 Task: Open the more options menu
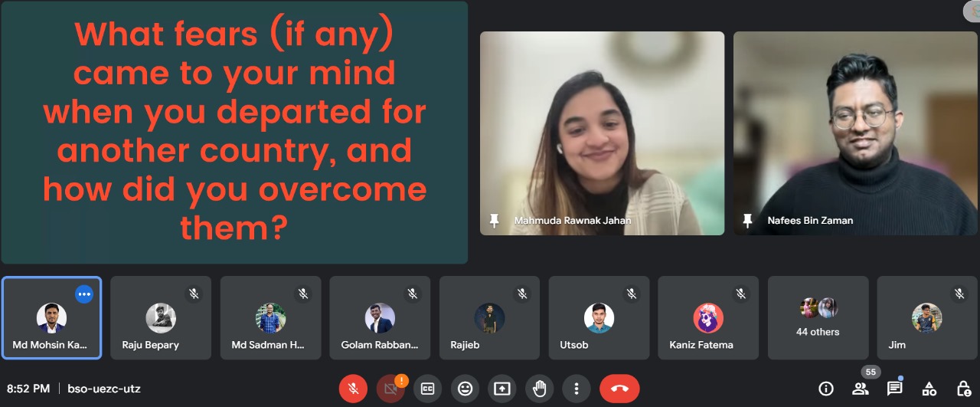click(x=577, y=389)
